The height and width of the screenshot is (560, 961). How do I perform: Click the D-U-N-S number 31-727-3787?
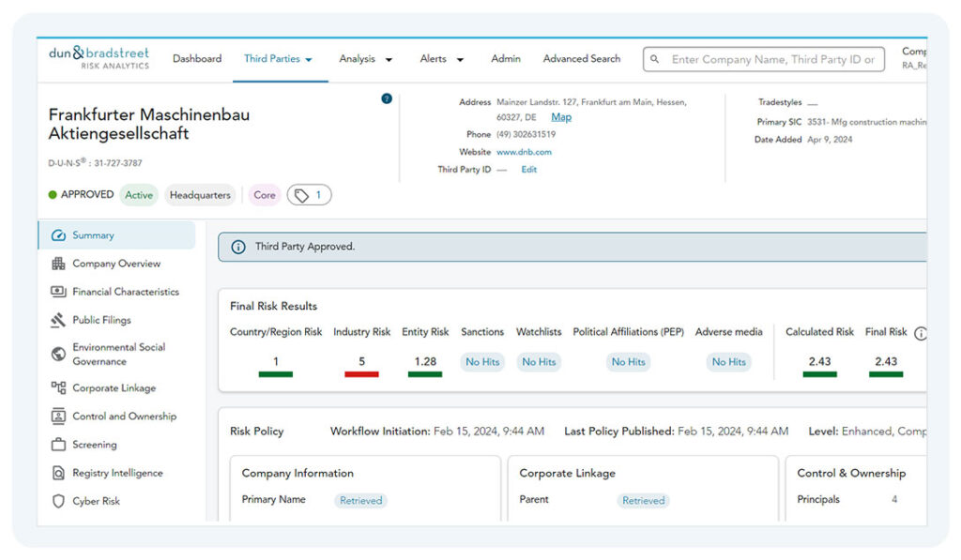point(117,163)
